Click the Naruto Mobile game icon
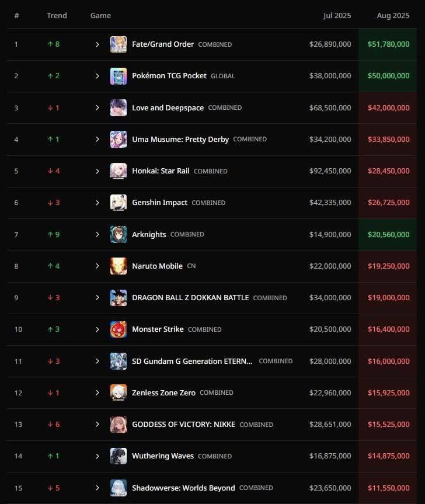Screen dimensions: 425x504 coord(119,266)
